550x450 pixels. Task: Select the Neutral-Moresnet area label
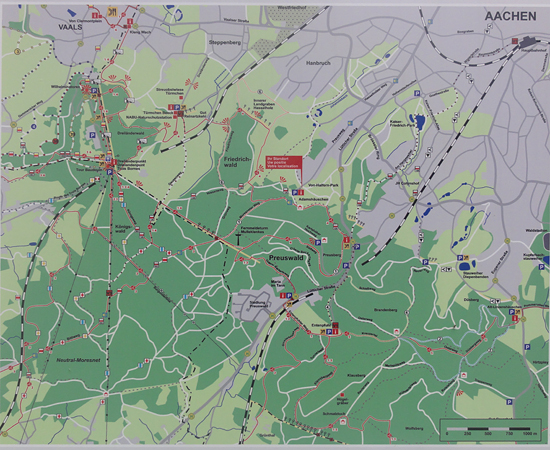[78, 360]
